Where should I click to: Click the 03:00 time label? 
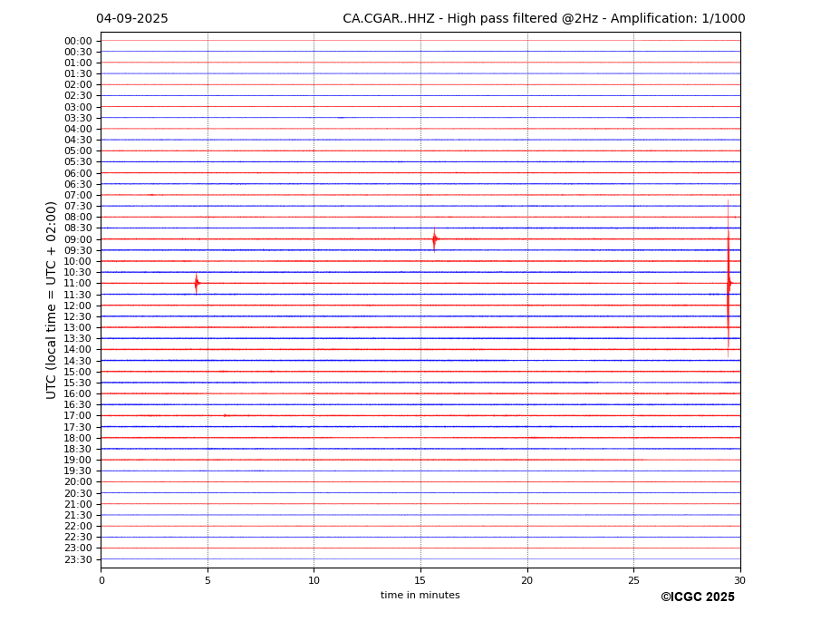[x=78, y=107]
